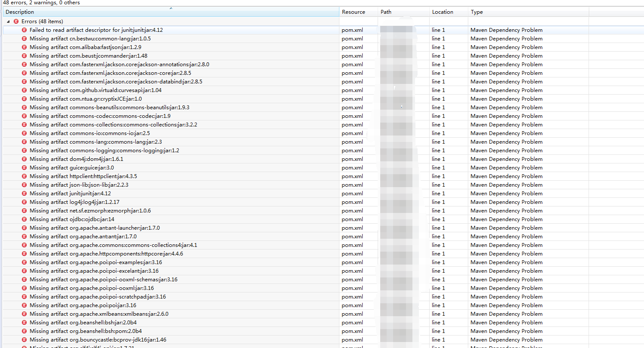Select 'Missing artifact org.apache.poi:poi-examples:jar:3.16' text
This screenshot has width=644, height=348.
96,262
